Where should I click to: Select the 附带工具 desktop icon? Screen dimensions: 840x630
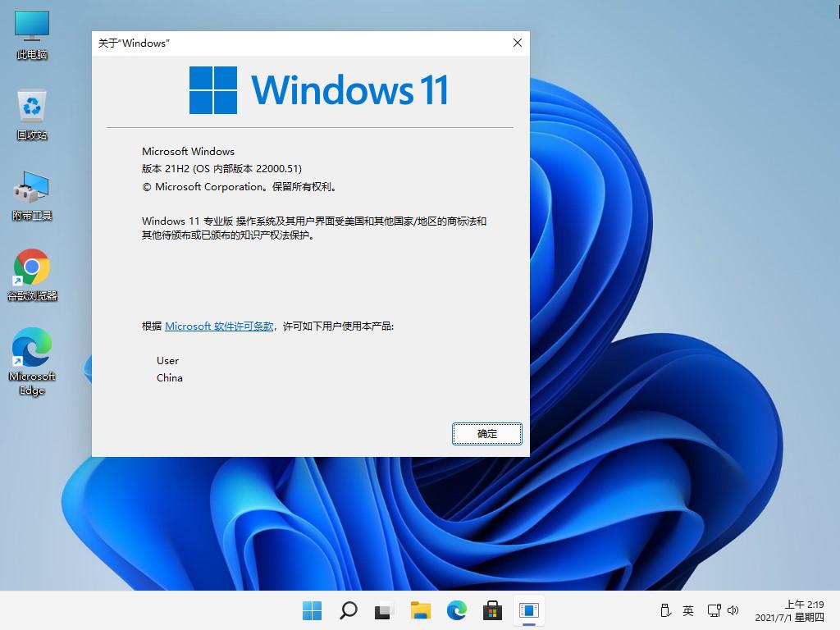(32, 195)
